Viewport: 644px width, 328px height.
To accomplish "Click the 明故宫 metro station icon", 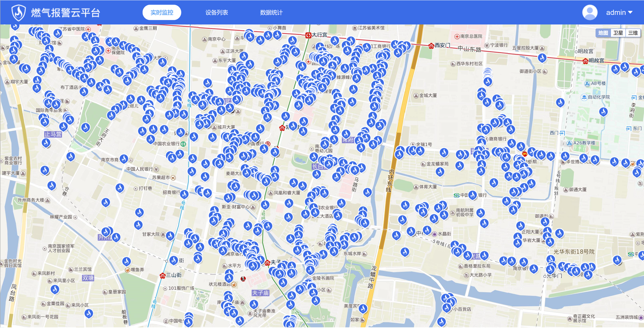I will (585, 61).
